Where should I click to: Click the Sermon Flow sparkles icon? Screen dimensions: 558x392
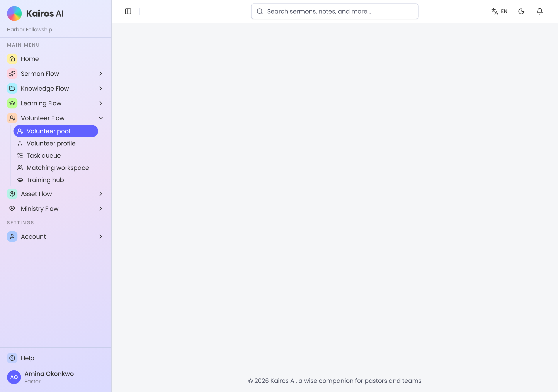pos(12,74)
